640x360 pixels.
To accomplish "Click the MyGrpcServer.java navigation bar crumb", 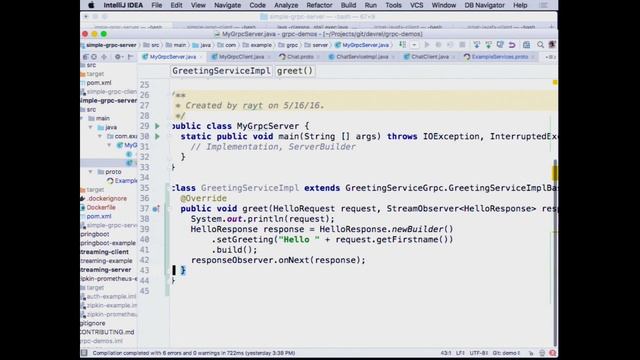I will pos(362,45).
